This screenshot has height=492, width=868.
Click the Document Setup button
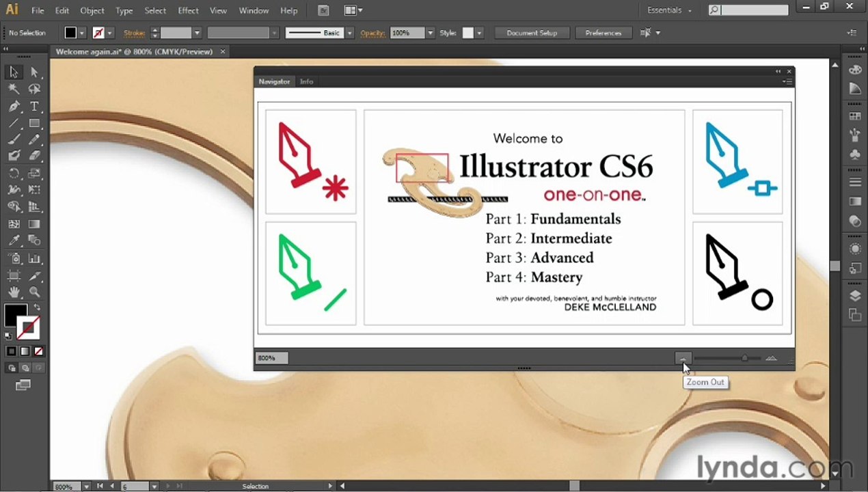(532, 33)
